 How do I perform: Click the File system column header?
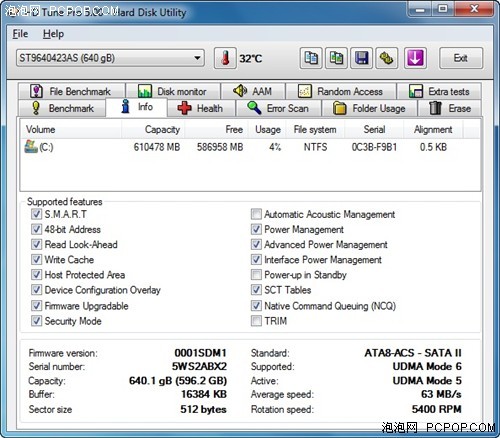tap(315, 129)
